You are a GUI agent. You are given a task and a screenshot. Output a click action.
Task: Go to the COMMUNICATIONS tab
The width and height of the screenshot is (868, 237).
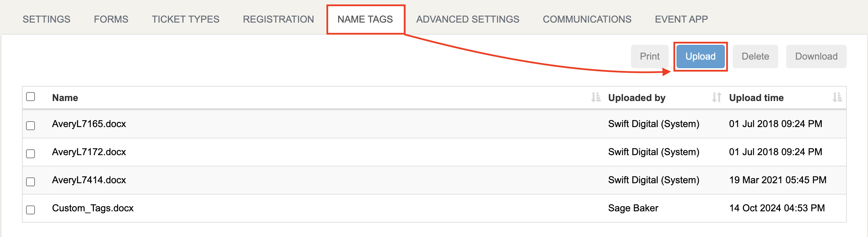pyautogui.click(x=587, y=19)
